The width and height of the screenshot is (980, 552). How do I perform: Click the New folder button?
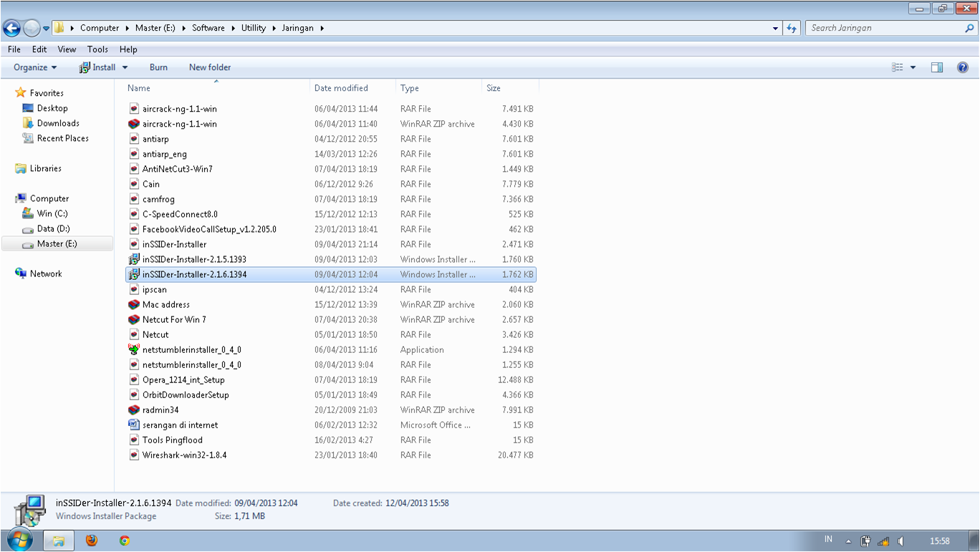pos(210,67)
